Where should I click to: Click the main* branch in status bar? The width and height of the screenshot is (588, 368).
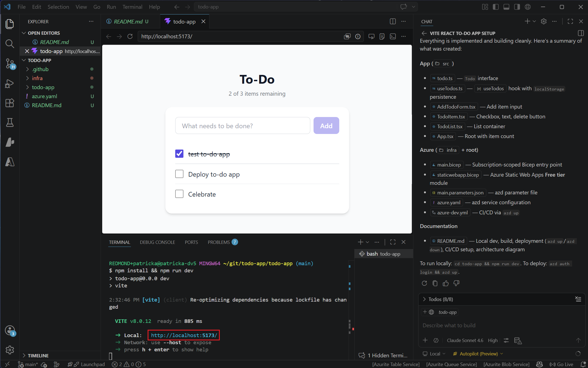tap(28, 364)
